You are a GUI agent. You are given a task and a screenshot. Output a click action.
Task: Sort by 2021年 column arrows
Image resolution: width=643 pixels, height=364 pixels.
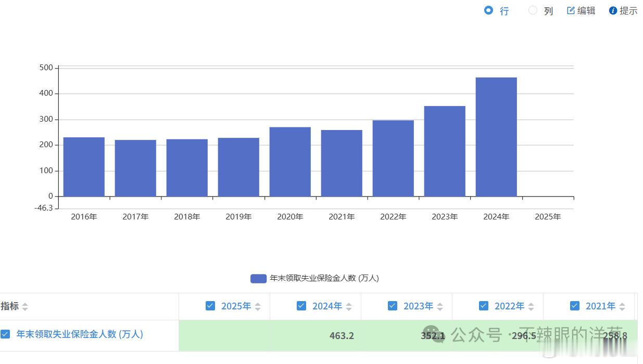tap(622, 307)
